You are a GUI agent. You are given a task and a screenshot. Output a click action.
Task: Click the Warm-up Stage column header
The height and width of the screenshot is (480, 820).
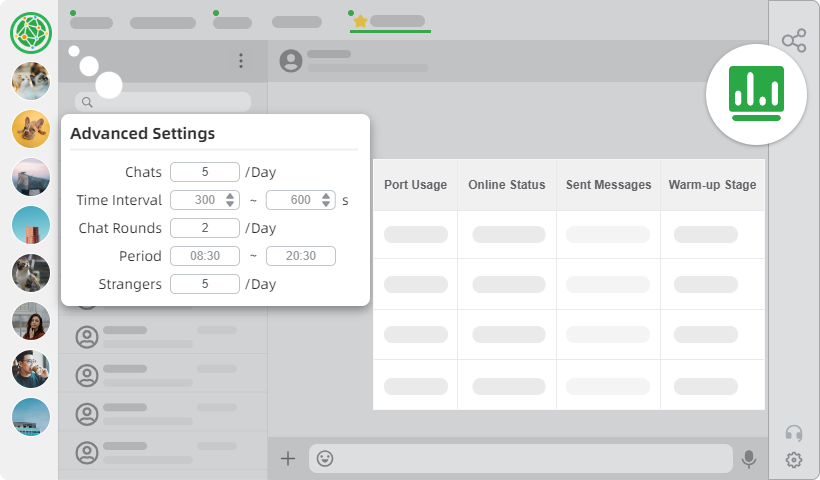(712, 185)
